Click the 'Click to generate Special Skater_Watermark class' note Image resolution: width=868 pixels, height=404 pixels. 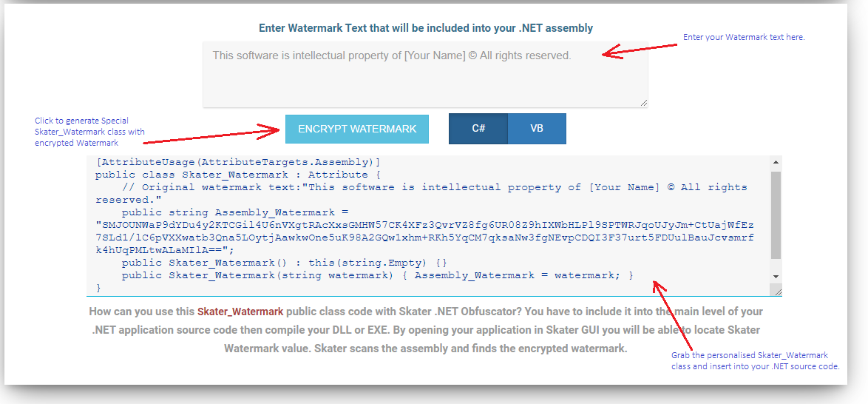pos(90,132)
